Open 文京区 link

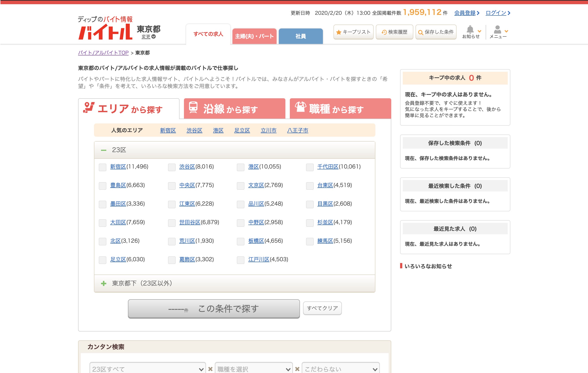(256, 185)
